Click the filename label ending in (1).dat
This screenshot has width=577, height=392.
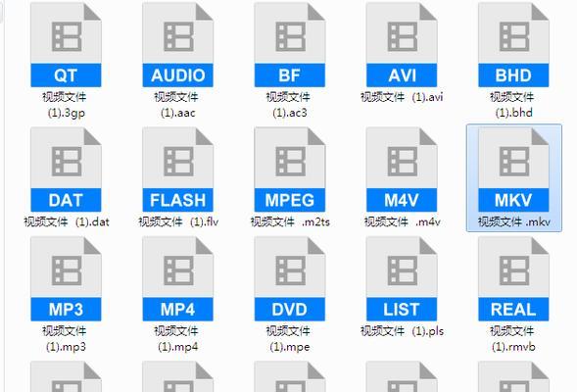[x=67, y=221]
